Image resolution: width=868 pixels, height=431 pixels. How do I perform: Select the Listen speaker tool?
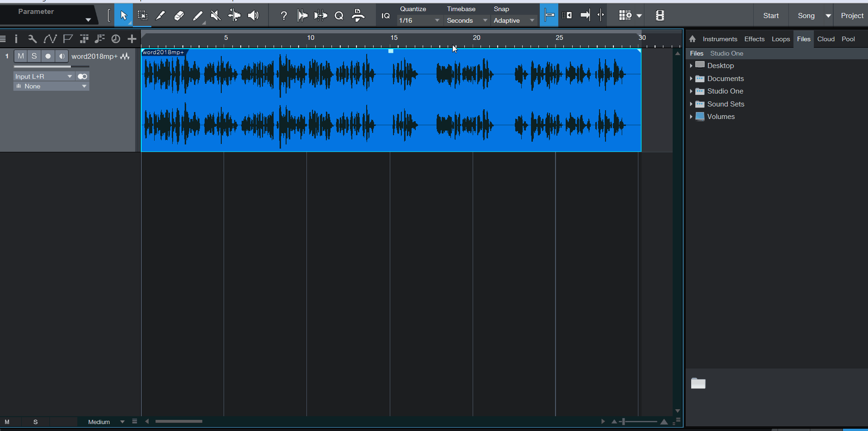tap(253, 16)
